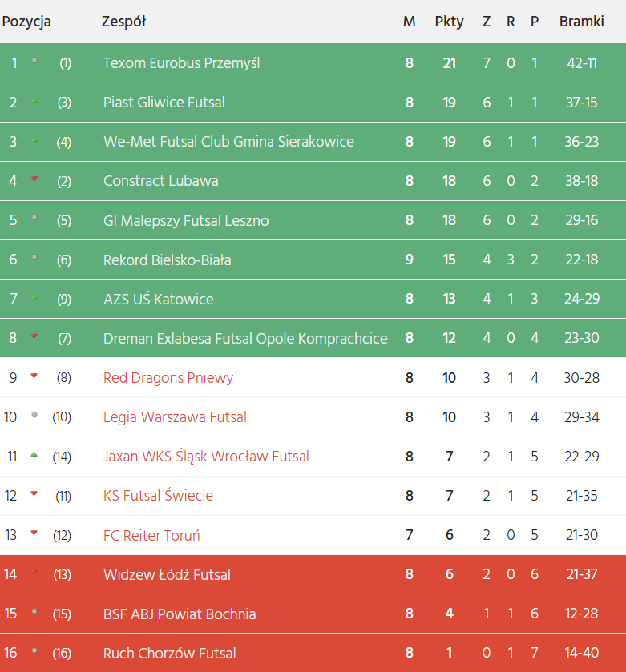Select the Ruch Chorzów Futsal row name
The image size is (626, 672).
pyautogui.click(x=170, y=653)
